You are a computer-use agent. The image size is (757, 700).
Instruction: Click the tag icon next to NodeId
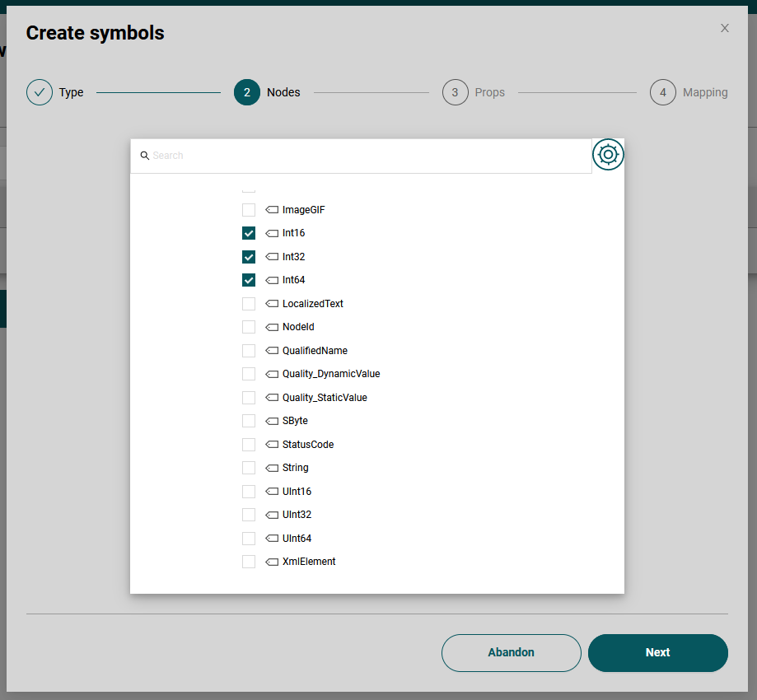272,327
